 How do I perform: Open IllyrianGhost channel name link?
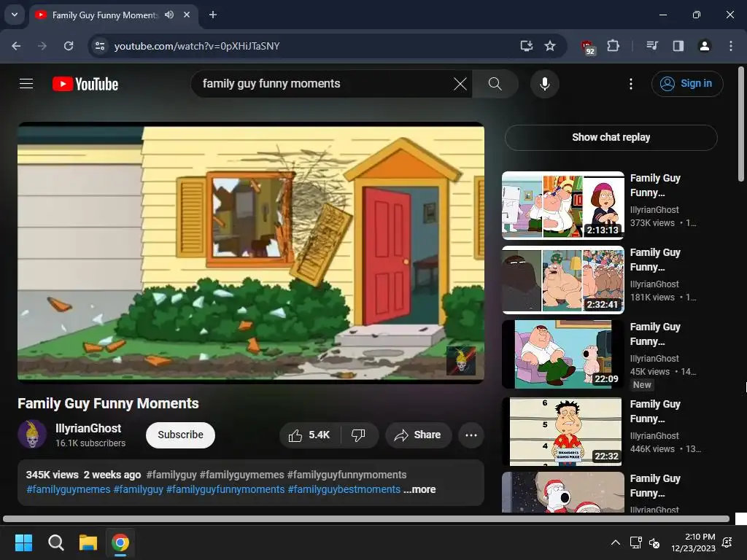coord(88,428)
